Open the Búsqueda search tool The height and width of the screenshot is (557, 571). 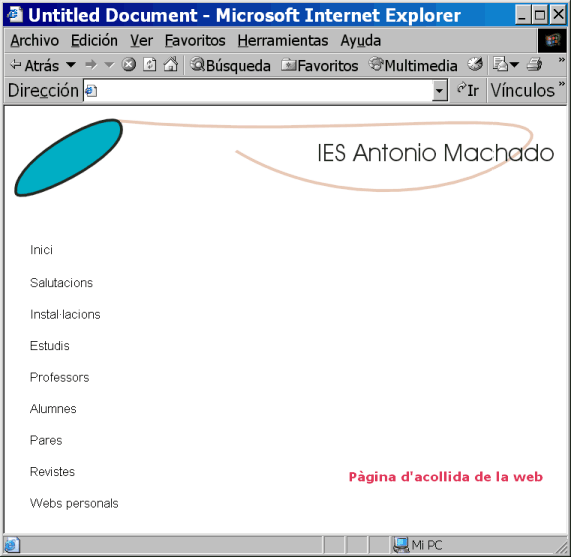click(231, 65)
